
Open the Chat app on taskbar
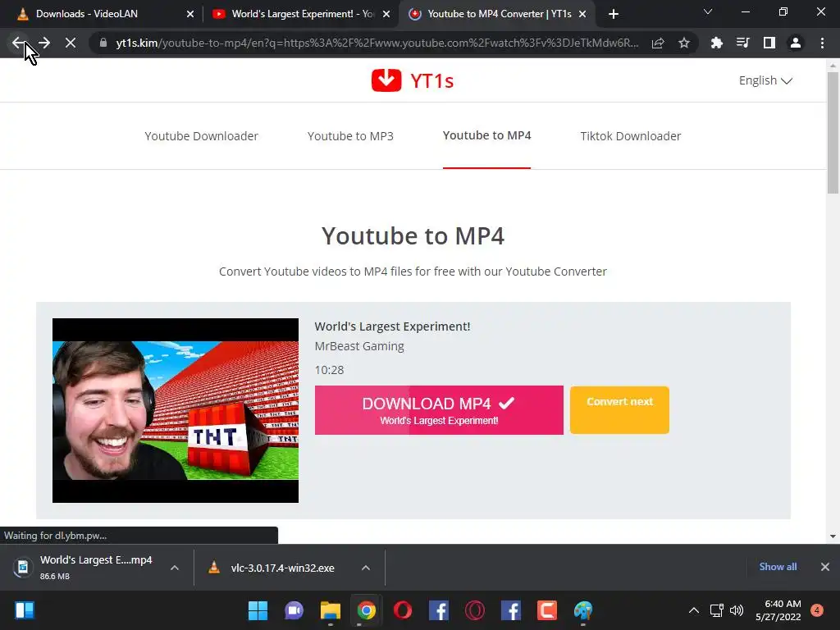click(294, 610)
